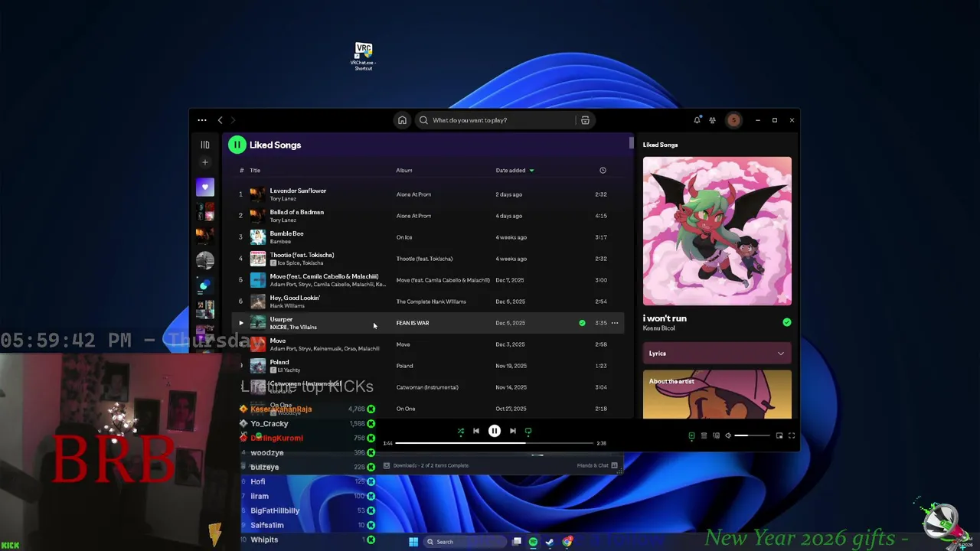Open 'On Ice' album link

click(x=404, y=237)
